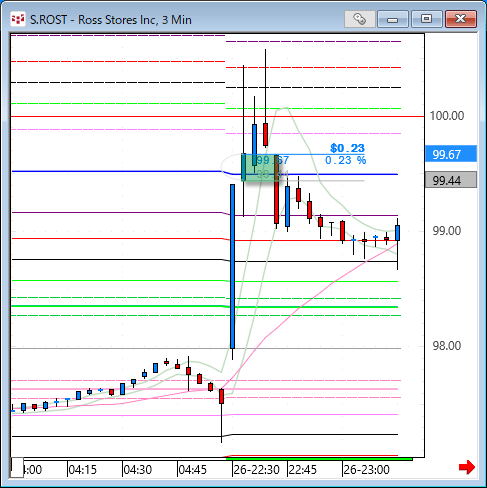Minimize the S.ROST chart window
The image size is (487, 488).
click(x=393, y=19)
